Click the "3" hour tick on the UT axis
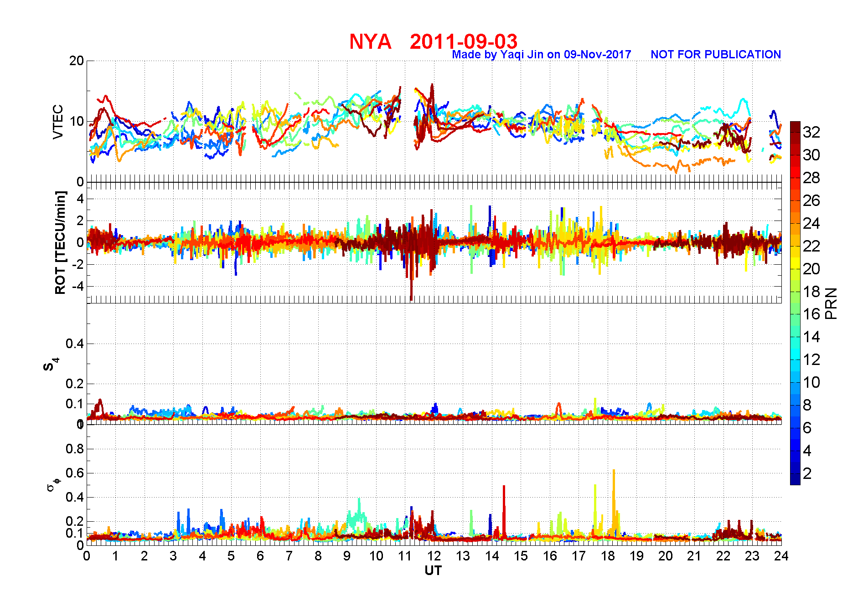The height and width of the screenshot is (606, 868). coord(173,556)
